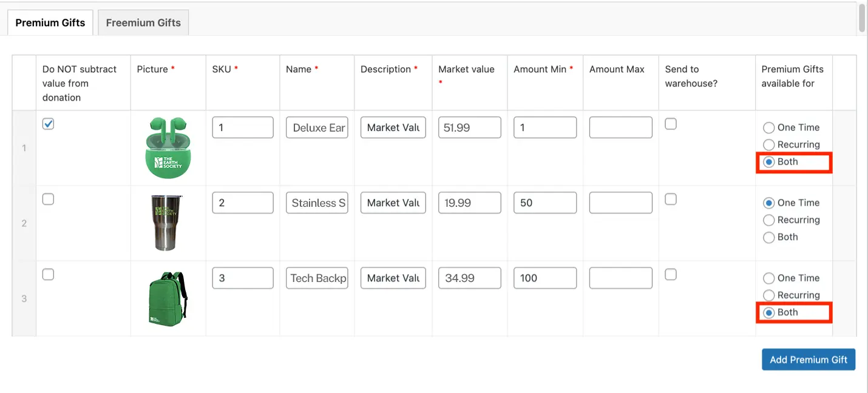Enable 'Do NOT subtract value' for tumbler row
The width and height of the screenshot is (868, 393).
pyautogui.click(x=49, y=199)
